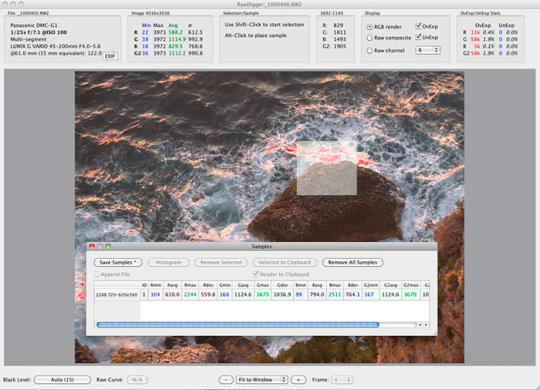Open the Fit to Window zoom dropdown
Image resolution: width=540 pixels, height=390 pixels.
[x=262, y=380]
